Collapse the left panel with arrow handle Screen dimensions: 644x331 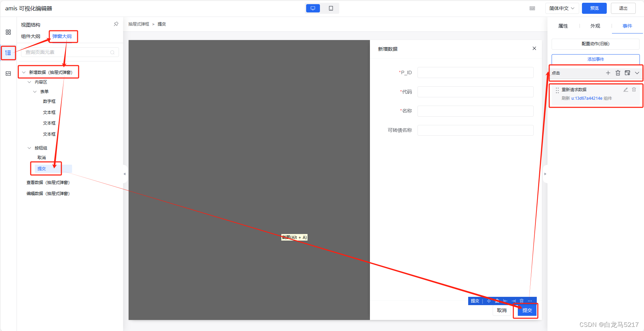(124, 174)
